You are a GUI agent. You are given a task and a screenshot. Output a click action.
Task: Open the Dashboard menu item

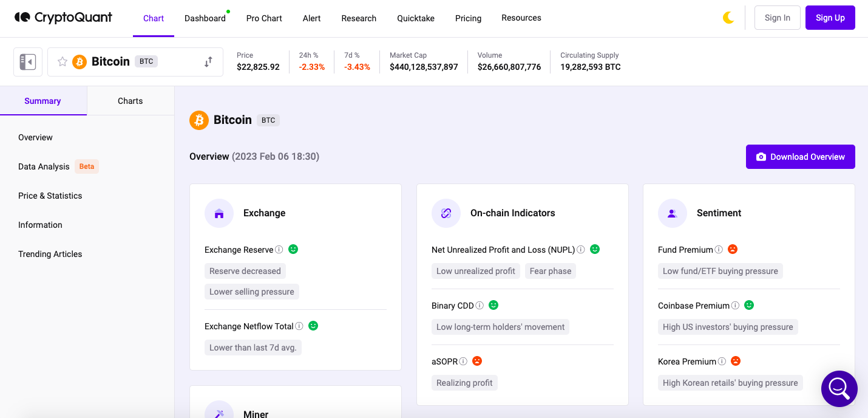click(x=205, y=18)
